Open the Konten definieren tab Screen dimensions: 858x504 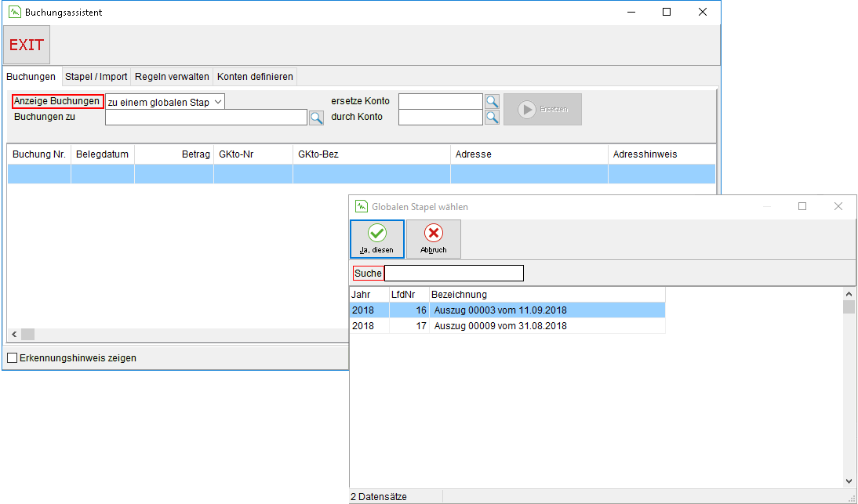(x=255, y=77)
